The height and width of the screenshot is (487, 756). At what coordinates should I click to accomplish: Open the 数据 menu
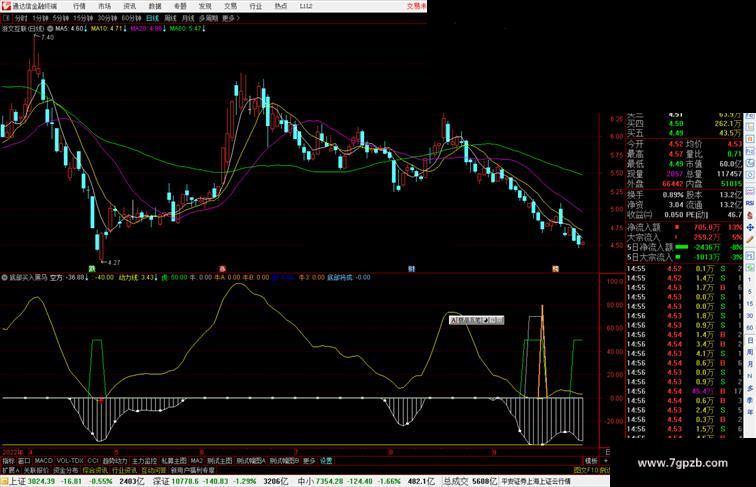click(155, 6)
